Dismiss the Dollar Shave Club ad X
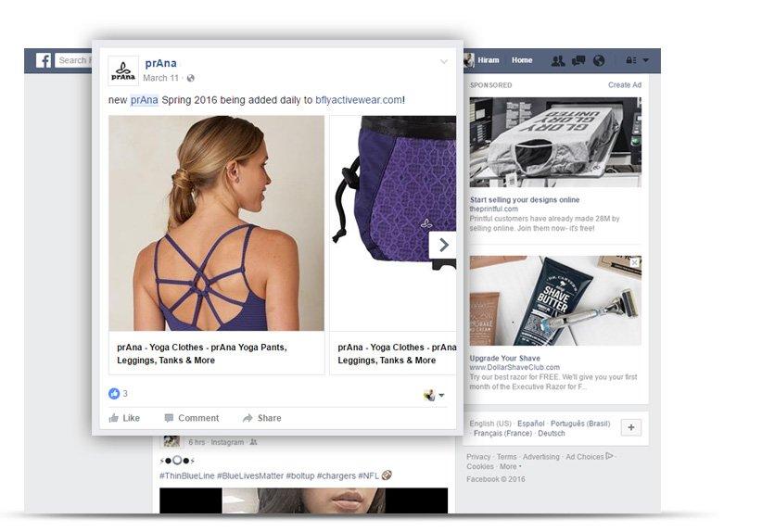The image size is (762, 532). 635,262
